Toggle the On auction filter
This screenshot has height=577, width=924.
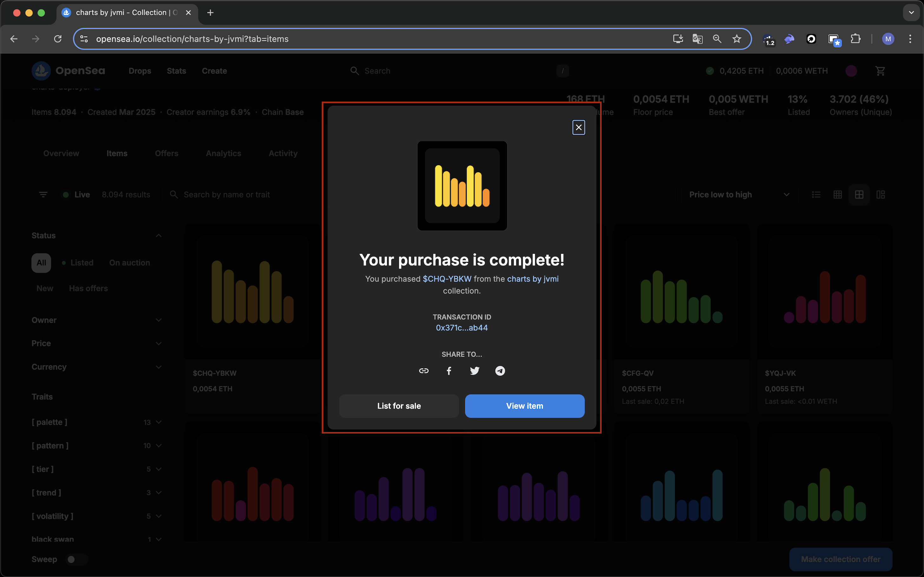(129, 263)
